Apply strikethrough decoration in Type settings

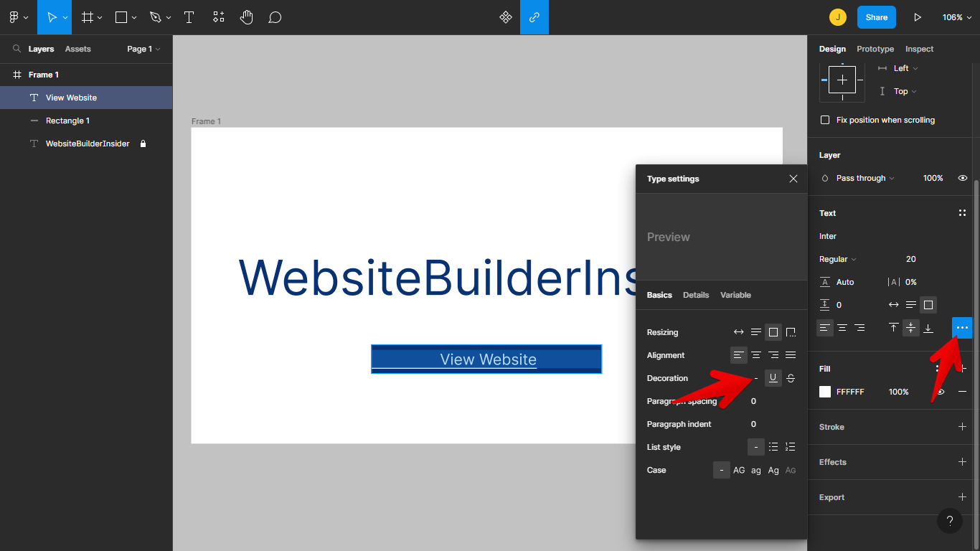(x=791, y=378)
